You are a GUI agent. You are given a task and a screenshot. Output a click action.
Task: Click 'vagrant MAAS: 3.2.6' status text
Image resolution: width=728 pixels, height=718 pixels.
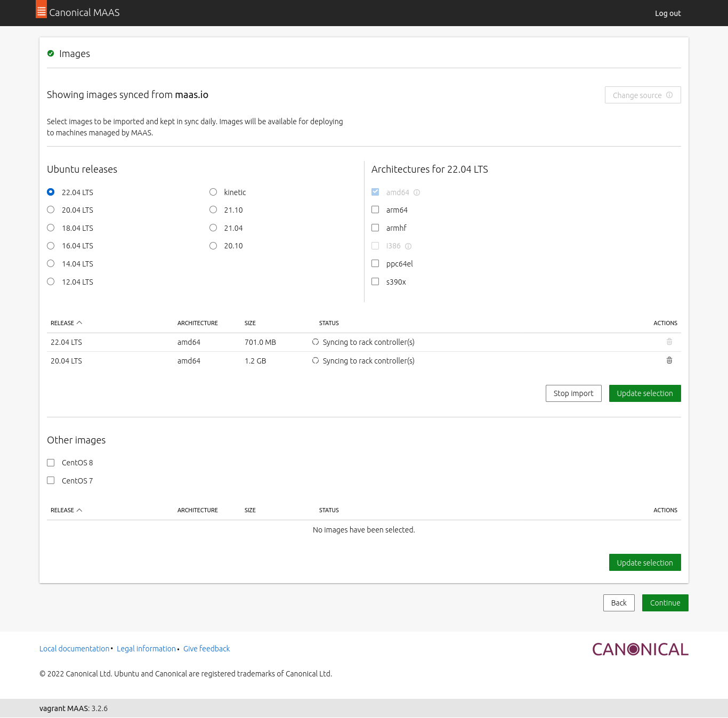pos(74,708)
